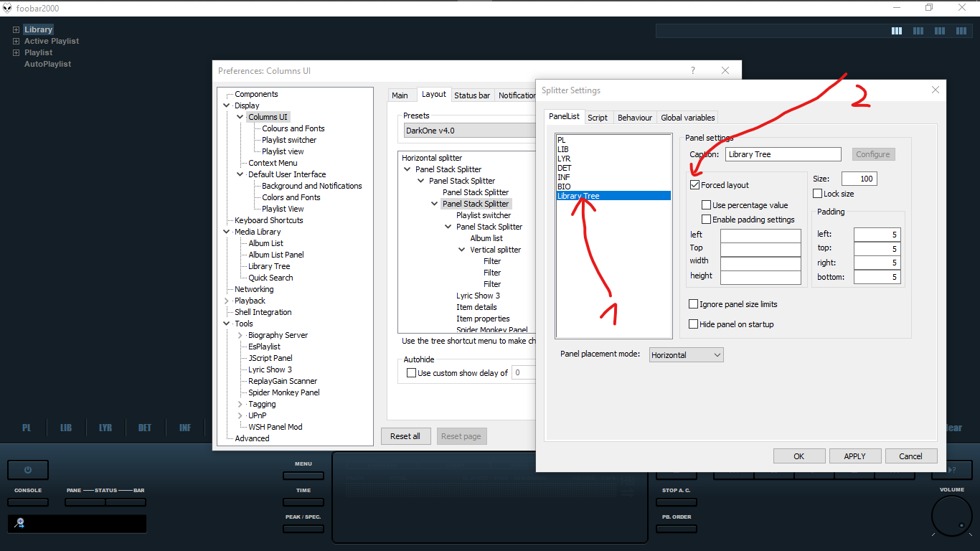Open the Status bar tab in Preferences

(x=472, y=95)
